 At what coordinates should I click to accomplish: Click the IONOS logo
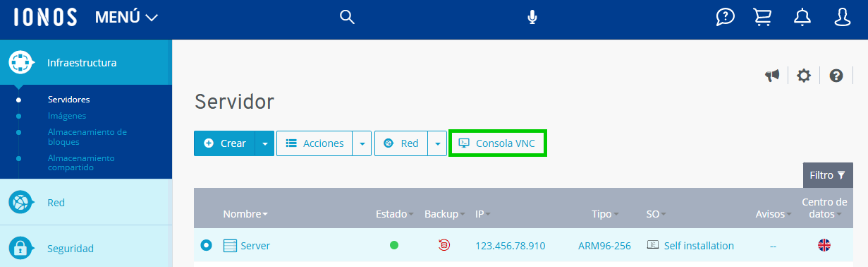point(45,17)
